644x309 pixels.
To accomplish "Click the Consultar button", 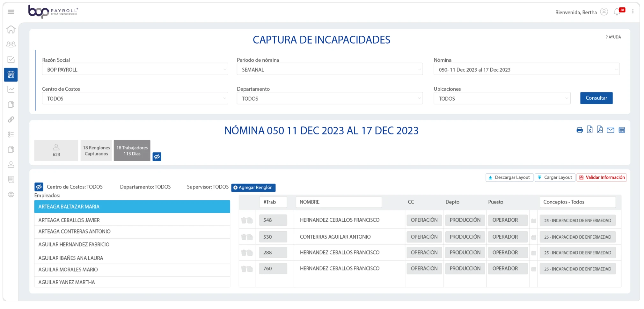I will click(x=596, y=98).
